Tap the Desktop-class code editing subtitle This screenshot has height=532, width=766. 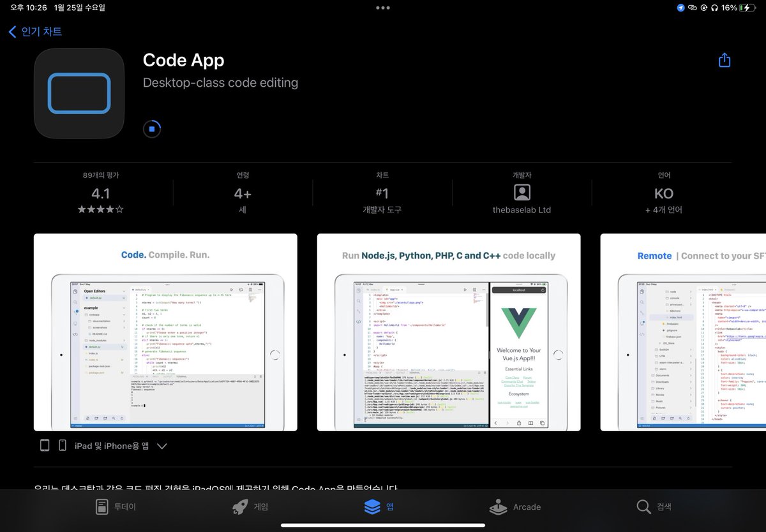[220, 83]
